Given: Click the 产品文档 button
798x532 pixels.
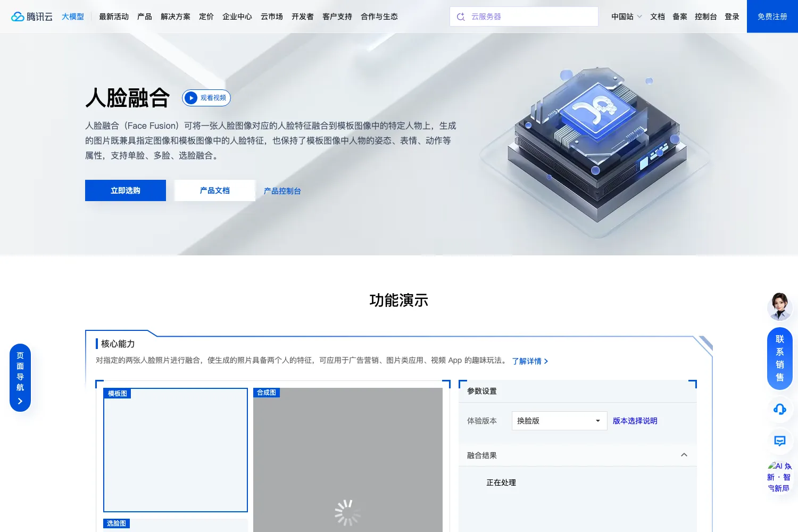Looking at the screenshot, I should tap(215, 190).
